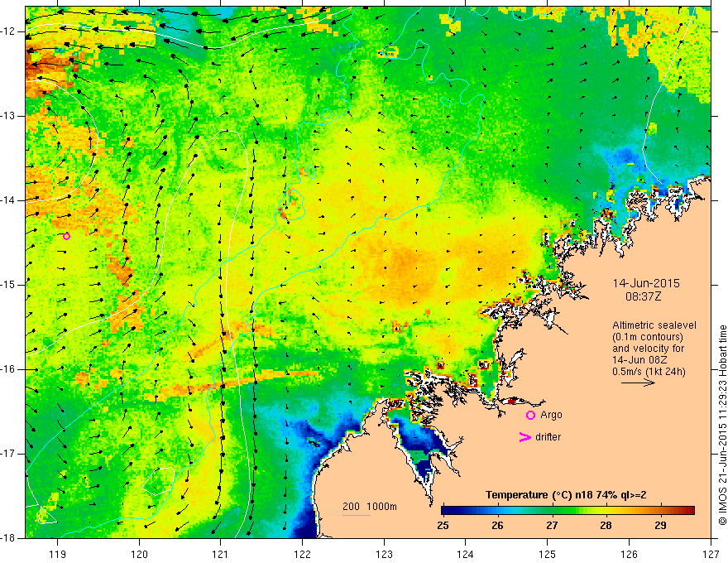Image resolution: width=728 pixels, height=563 pixels.
Task: Click the longitude label 126
Action: tap(629, 554)
